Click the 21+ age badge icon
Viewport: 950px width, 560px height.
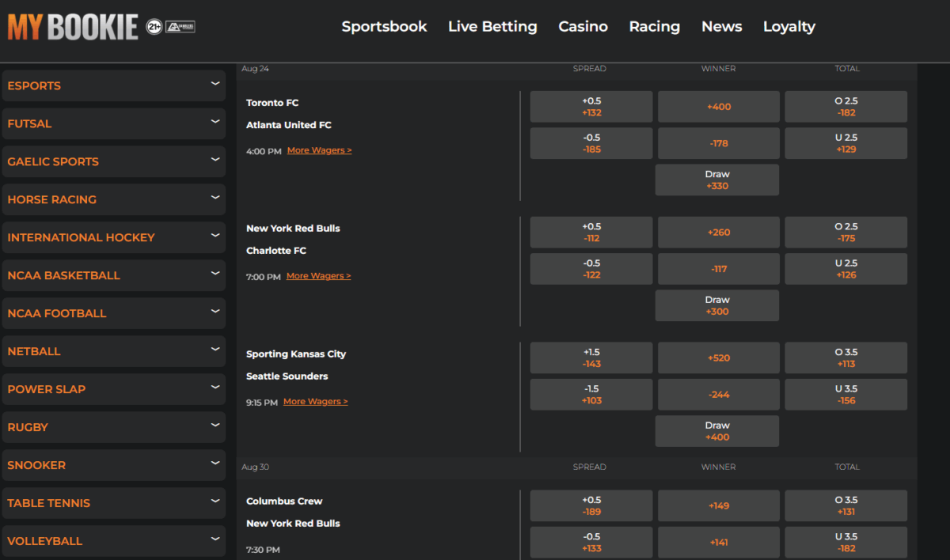click(x=154, y=27)
